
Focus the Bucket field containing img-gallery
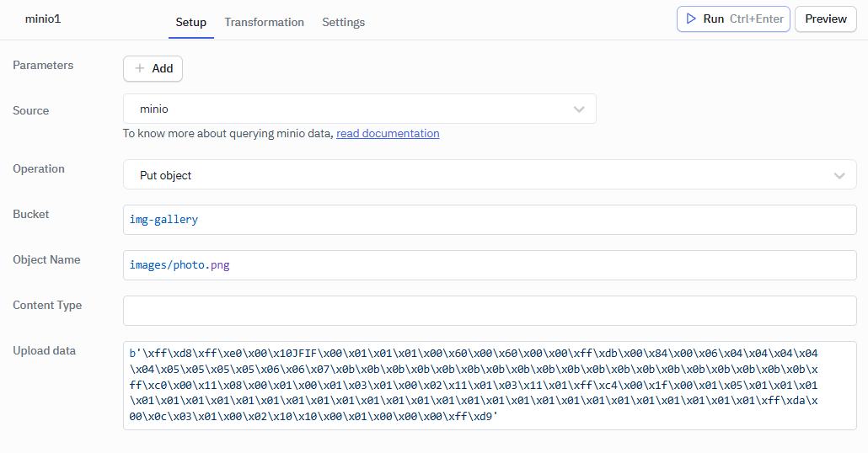[x=489, y=220]
